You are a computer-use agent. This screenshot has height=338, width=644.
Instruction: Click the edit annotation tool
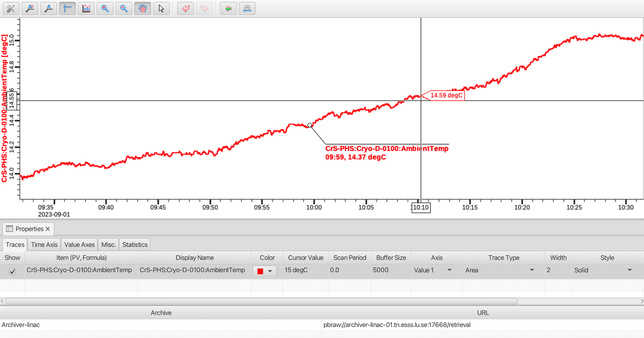49,8
